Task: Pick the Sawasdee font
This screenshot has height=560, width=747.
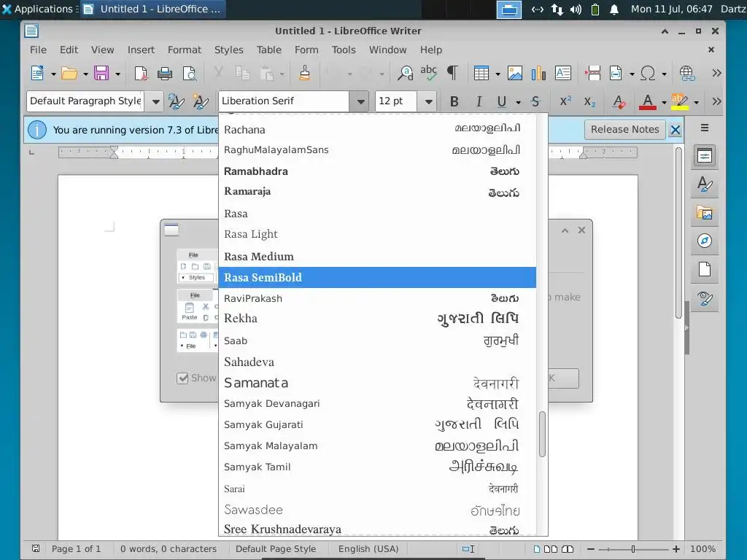Action: pos(377,510)
